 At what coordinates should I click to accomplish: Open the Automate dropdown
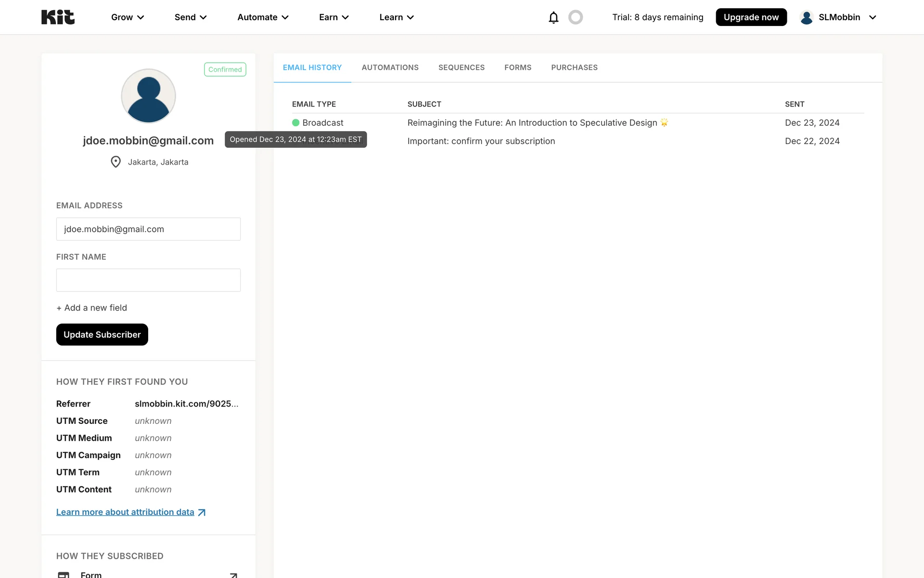[263, 17]
